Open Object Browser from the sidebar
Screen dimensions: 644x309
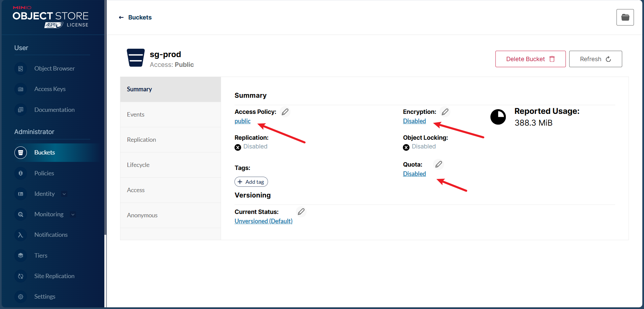tap(54, 69)
